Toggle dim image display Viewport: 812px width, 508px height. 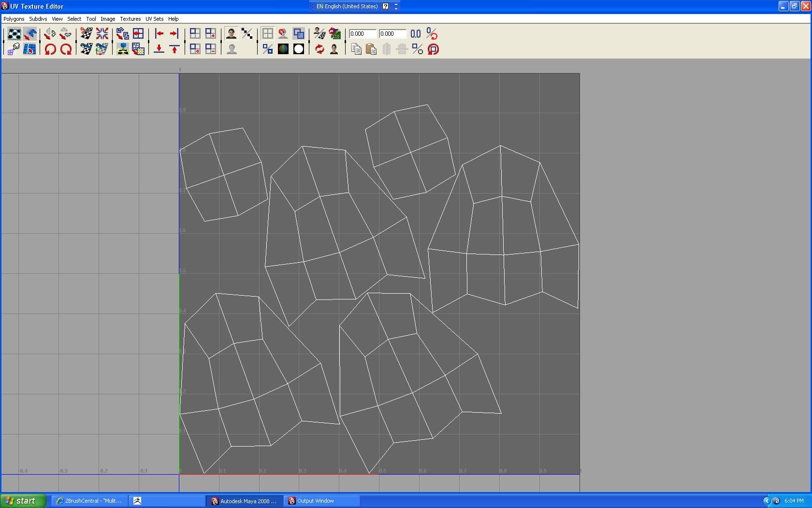pyautogui.click(x=232, y=49)
